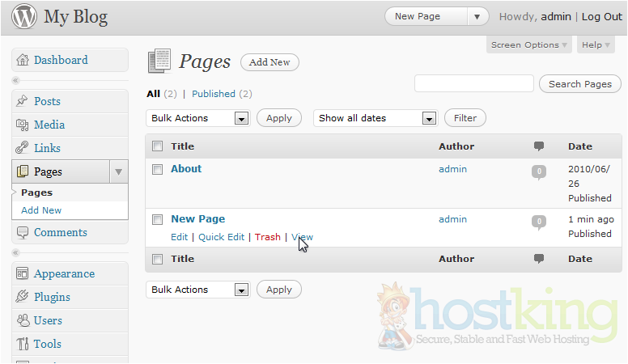Click the Dashboard home icon
This screenshot has width=628, height=364.
point(23,60)
